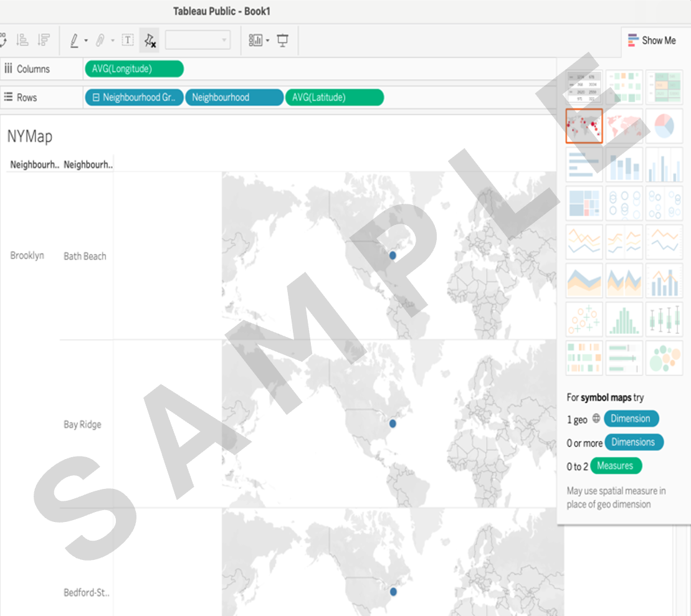Open the show/hide cards dropdown
691x616 pixels.
click(267, 41)
